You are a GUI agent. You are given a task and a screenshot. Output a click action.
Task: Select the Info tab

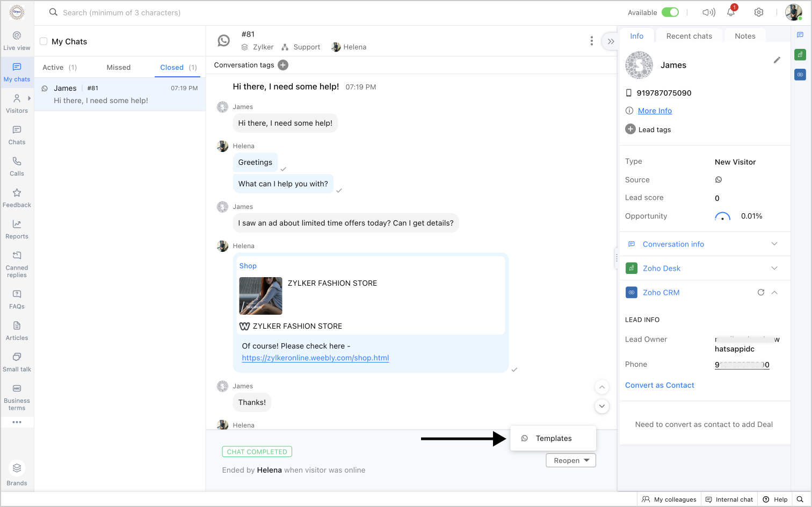click(637, 36)
